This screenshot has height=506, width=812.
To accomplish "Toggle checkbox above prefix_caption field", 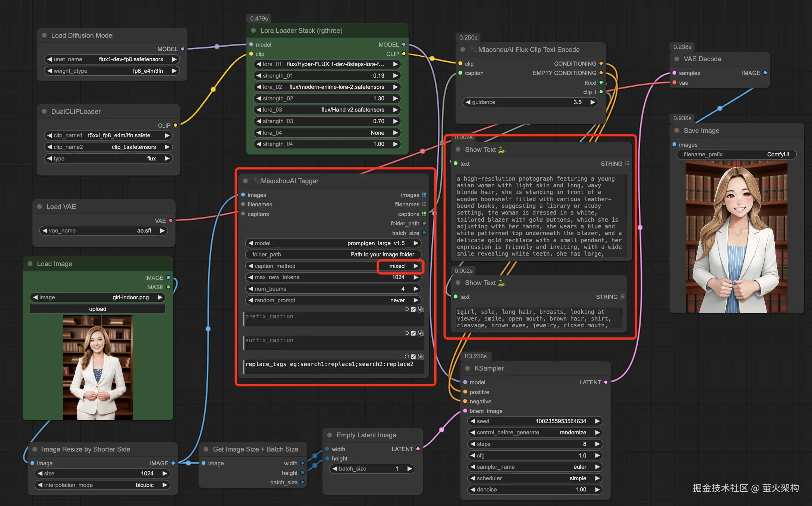I will click(x=413, y=309).
